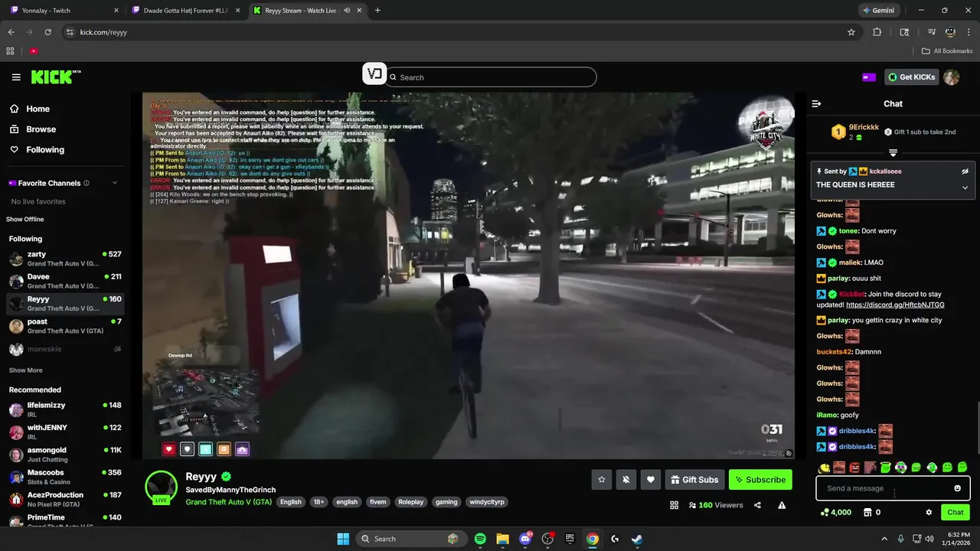Open 9Erickkk's top gifter leaderboard entry
Viewport: 980px width, 551px height.
tap(855, 132)
